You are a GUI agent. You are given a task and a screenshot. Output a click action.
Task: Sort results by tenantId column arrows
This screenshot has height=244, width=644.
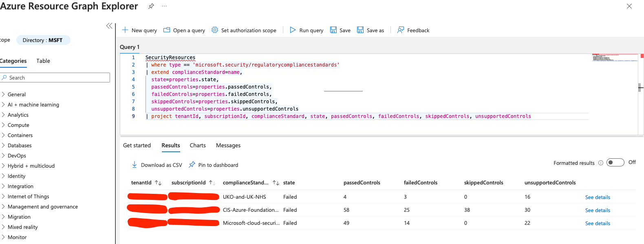(x=158, y=183)
